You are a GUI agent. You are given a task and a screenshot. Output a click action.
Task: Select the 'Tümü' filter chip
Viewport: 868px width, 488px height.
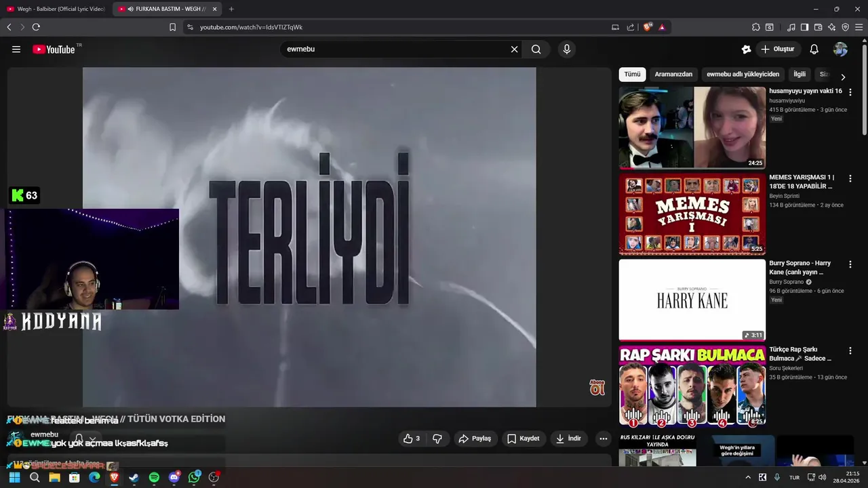click(x=632, y=75)
